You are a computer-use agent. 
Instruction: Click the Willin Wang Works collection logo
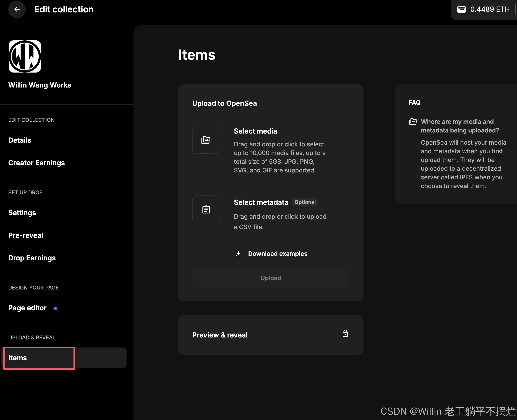(x=25, y=56)
